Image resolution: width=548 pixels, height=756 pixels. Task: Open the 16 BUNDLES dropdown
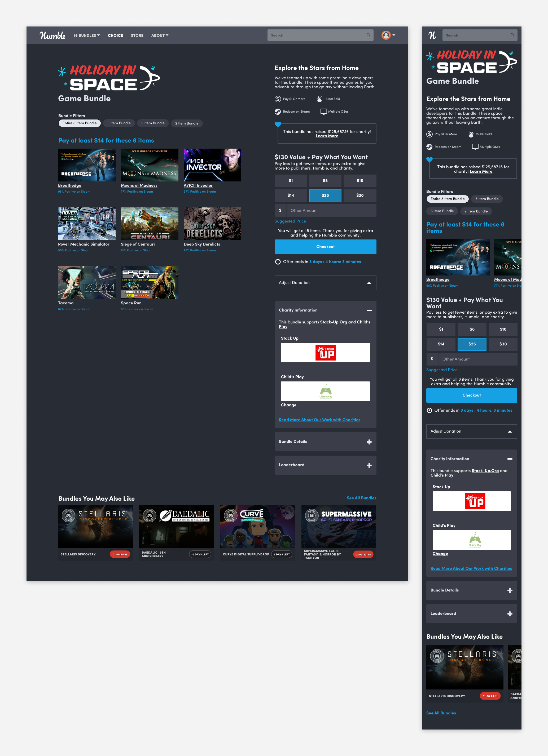(x=86, y=35)
